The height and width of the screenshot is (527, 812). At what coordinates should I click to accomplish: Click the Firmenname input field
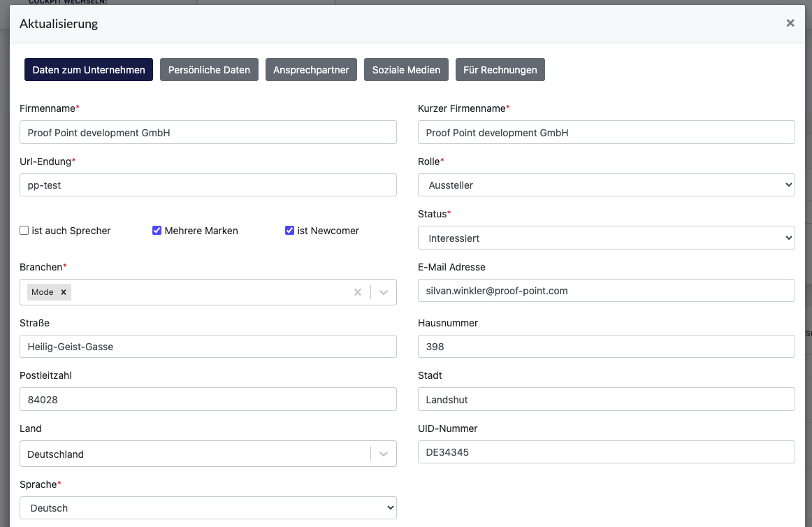point(208,133)
